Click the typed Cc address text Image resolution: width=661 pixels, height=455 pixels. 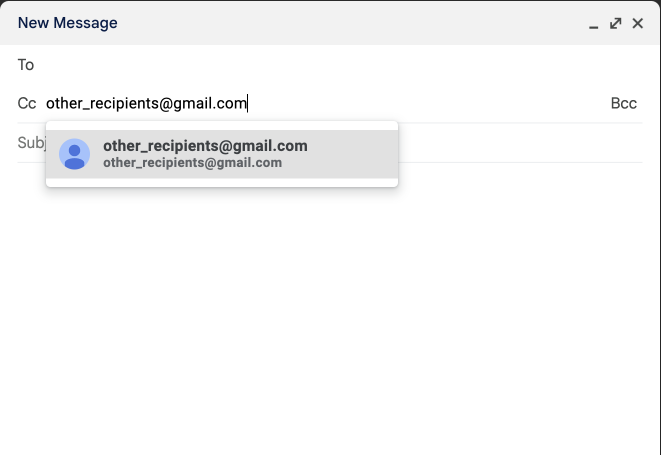click(146, 103)
